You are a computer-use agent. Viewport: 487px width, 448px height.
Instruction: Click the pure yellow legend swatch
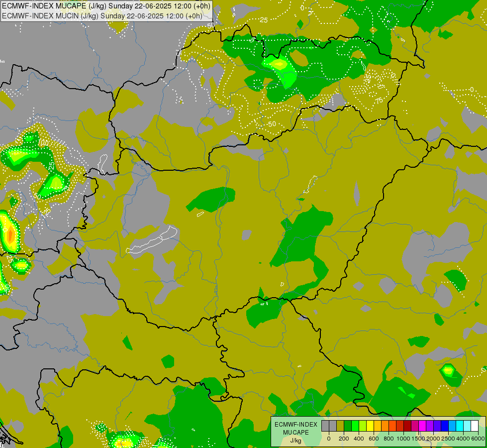(x=370, y=426)
